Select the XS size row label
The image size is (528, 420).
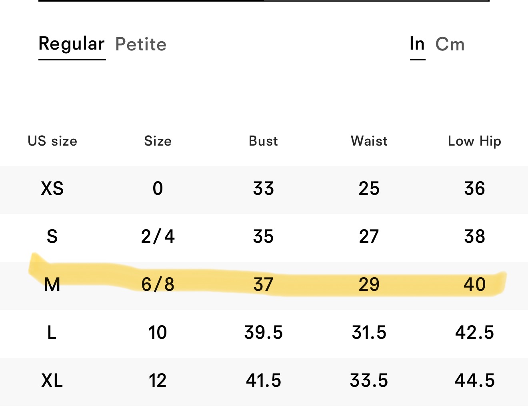click(x=52, y=188)
